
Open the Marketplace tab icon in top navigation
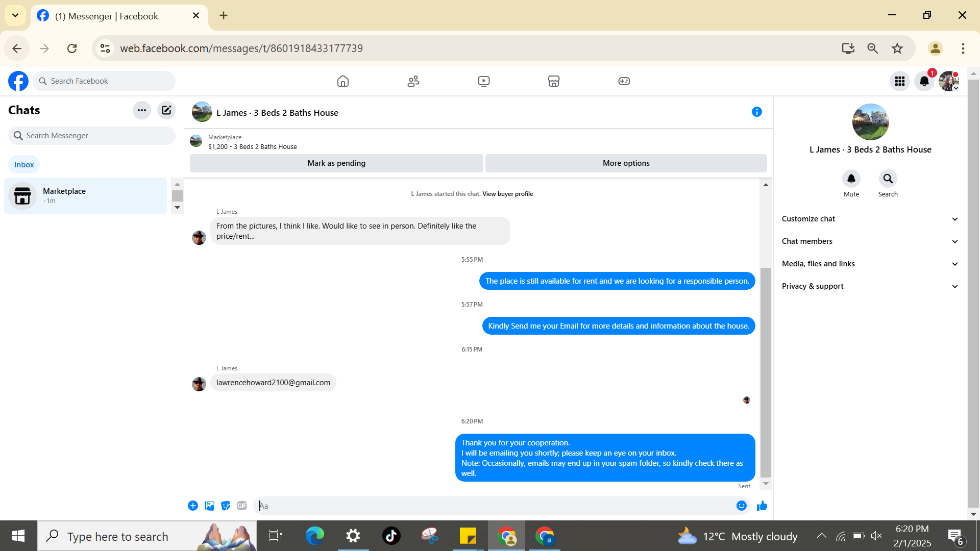click(x=554, y=81)
